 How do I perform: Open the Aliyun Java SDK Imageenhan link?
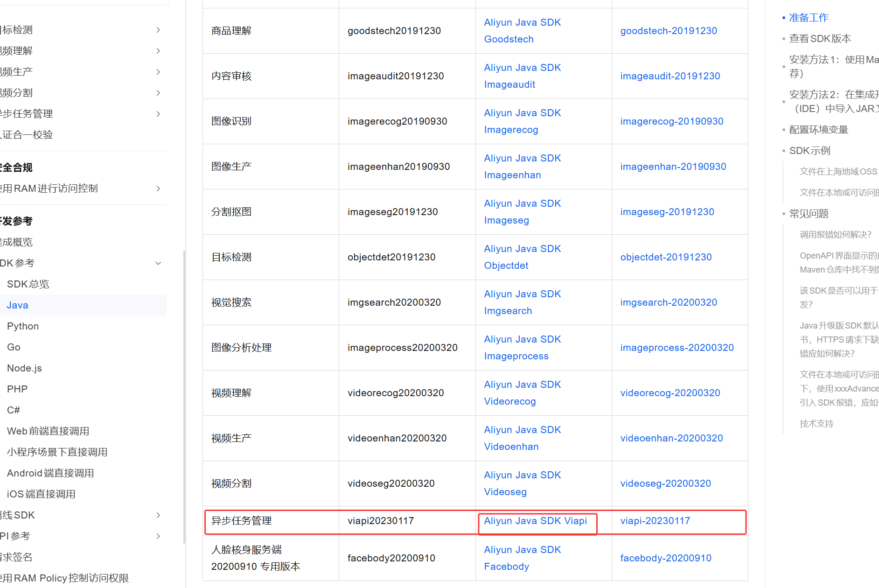coord(523,167)
